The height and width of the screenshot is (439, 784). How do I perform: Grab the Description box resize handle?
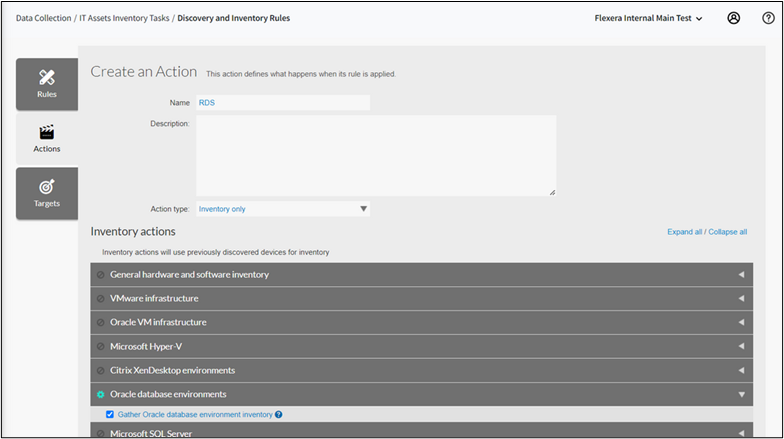(552, 192)
